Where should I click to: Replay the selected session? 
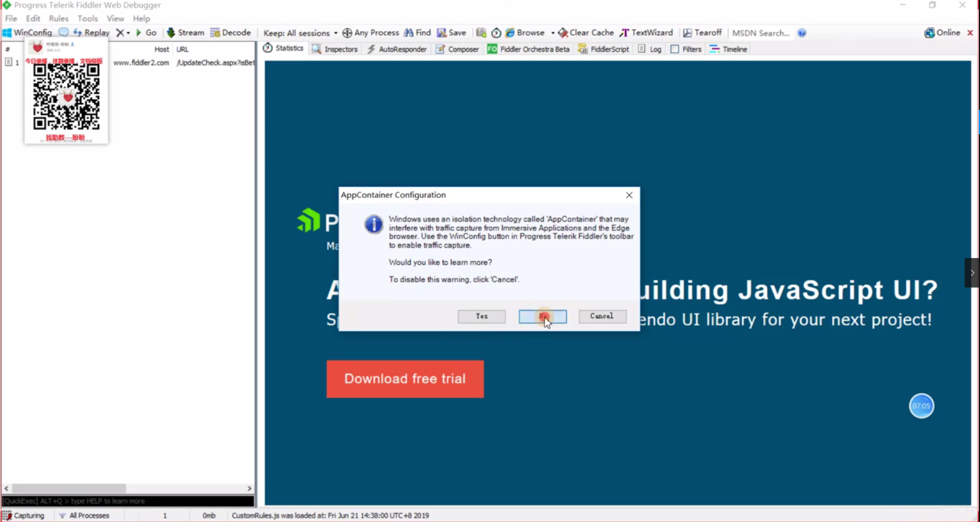point(91,32)
